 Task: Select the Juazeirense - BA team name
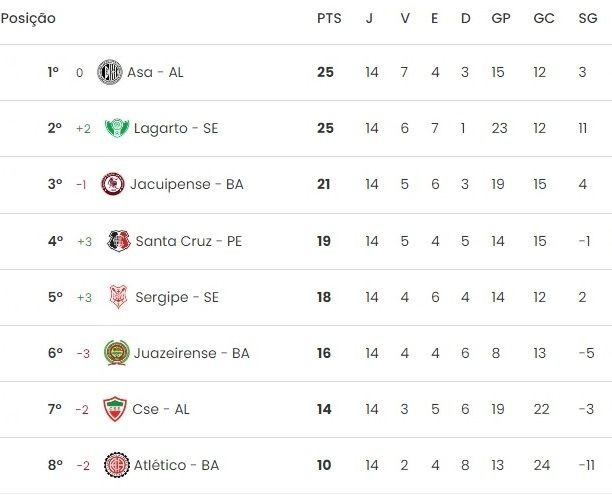(x=192, y=353)
